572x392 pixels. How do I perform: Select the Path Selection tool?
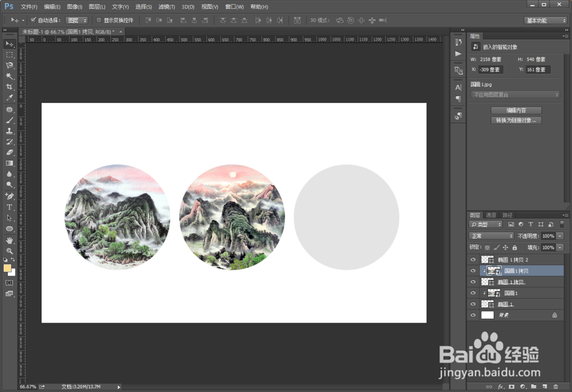coord(10,218)
